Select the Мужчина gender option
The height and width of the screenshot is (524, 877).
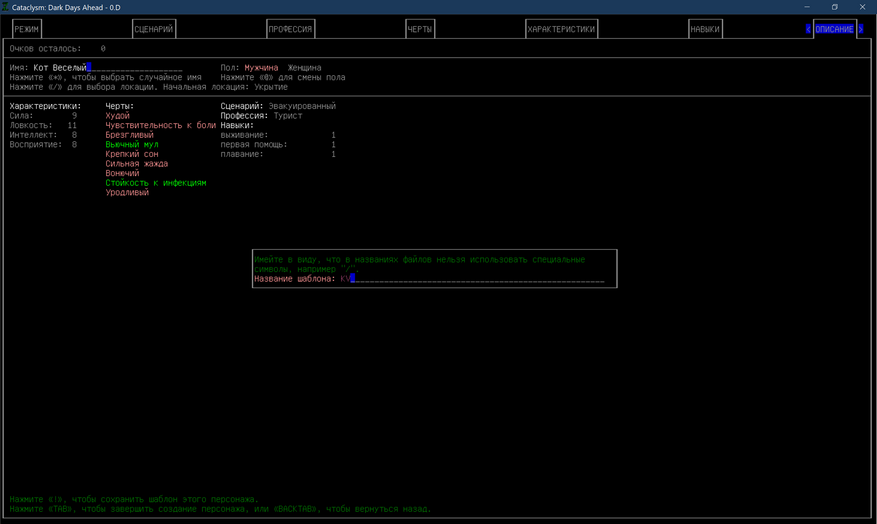point(261,68)
